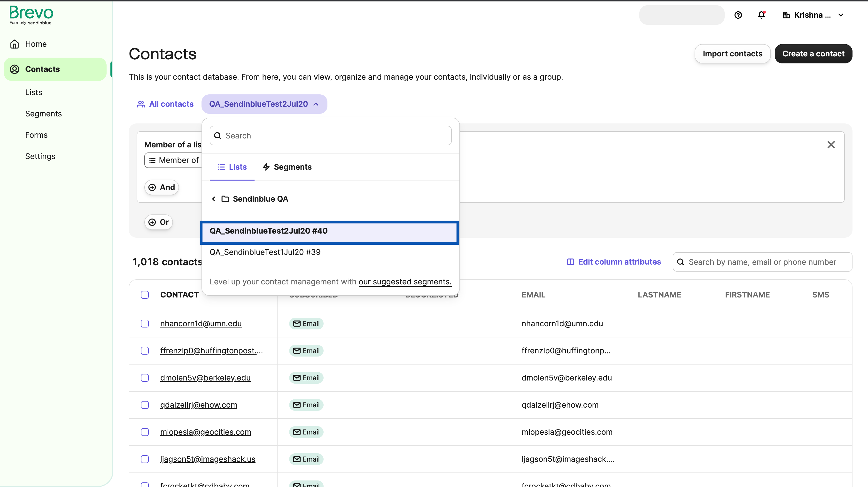Click the plus icon on Or
Screen dimensions: 868x487
click(x=152, y=222)
